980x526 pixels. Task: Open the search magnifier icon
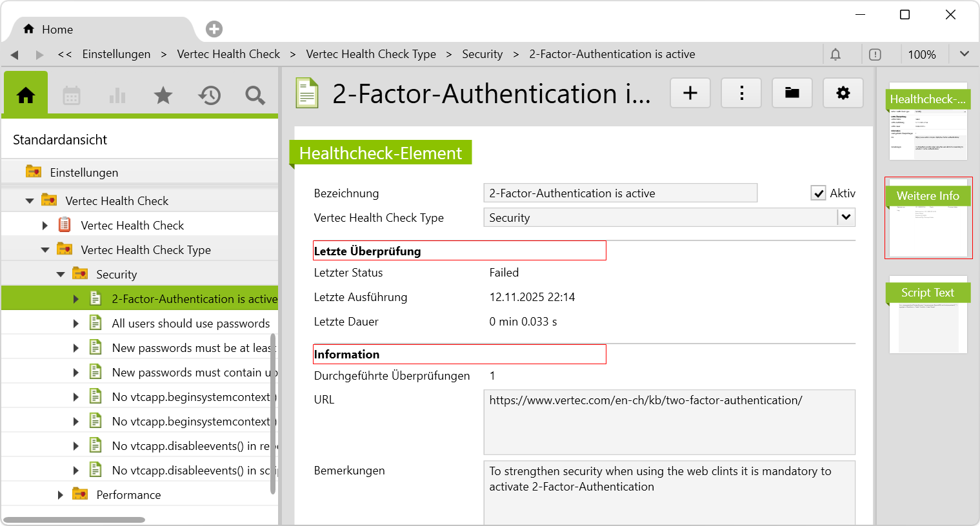[x=255, y=96]
